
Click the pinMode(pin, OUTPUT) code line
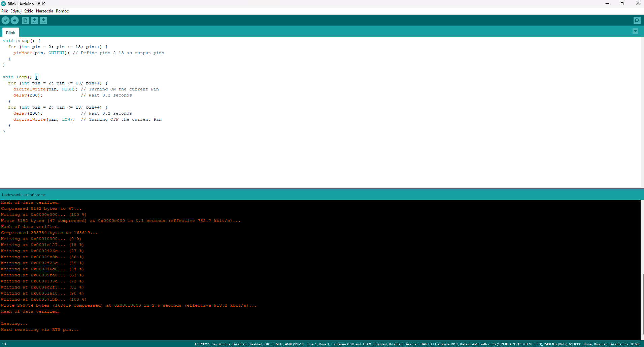click(x=89, y=53)
